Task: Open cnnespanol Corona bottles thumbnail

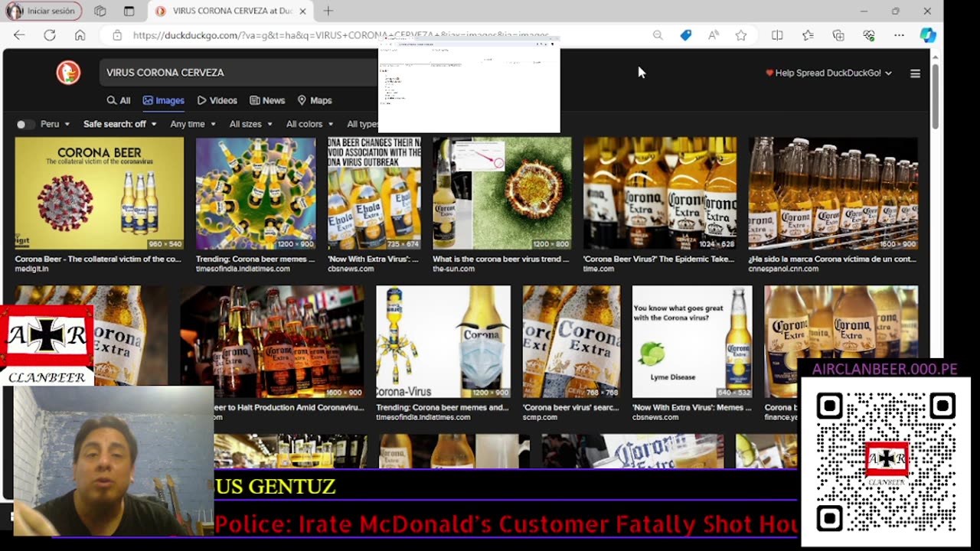Action: coord(833,194)
